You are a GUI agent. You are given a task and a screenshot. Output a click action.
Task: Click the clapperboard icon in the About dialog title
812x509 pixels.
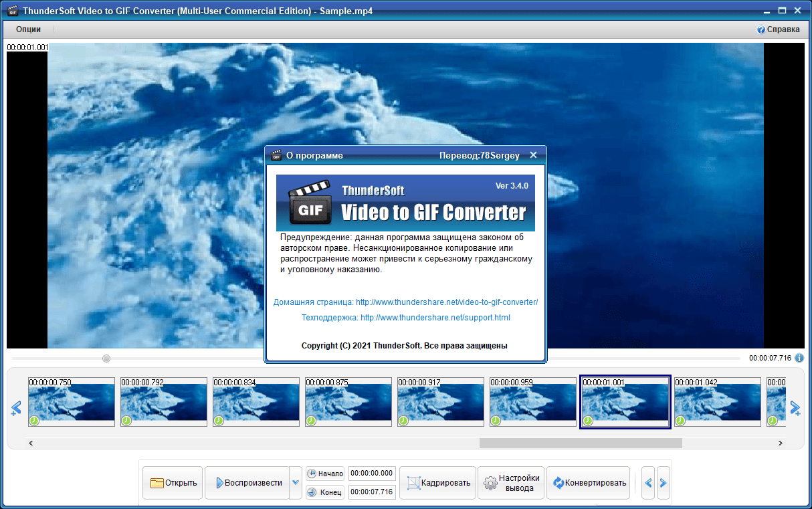pos(276,155)
